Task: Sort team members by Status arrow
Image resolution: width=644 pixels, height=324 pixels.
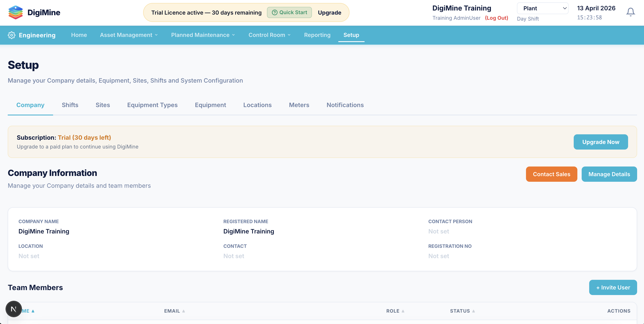Action: [473, 311]
